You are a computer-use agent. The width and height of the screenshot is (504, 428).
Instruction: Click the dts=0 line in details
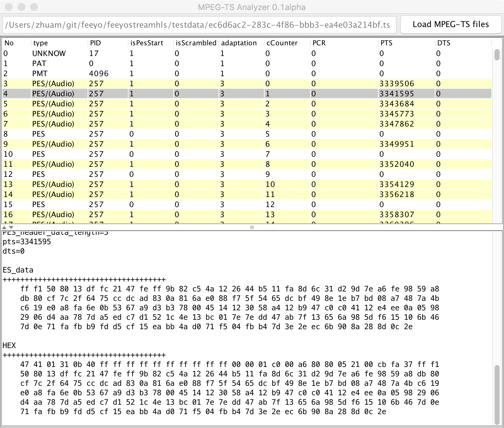pos(14,251)
